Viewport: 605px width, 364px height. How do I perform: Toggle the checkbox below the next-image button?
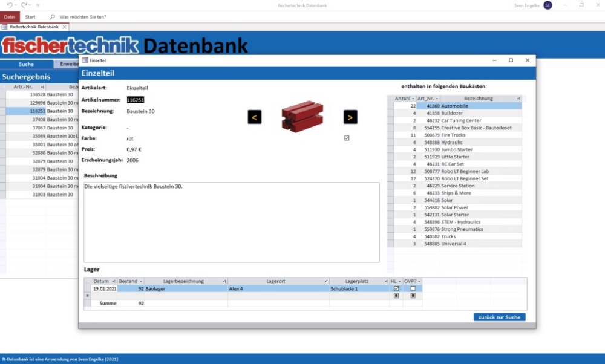click(347, 138)
